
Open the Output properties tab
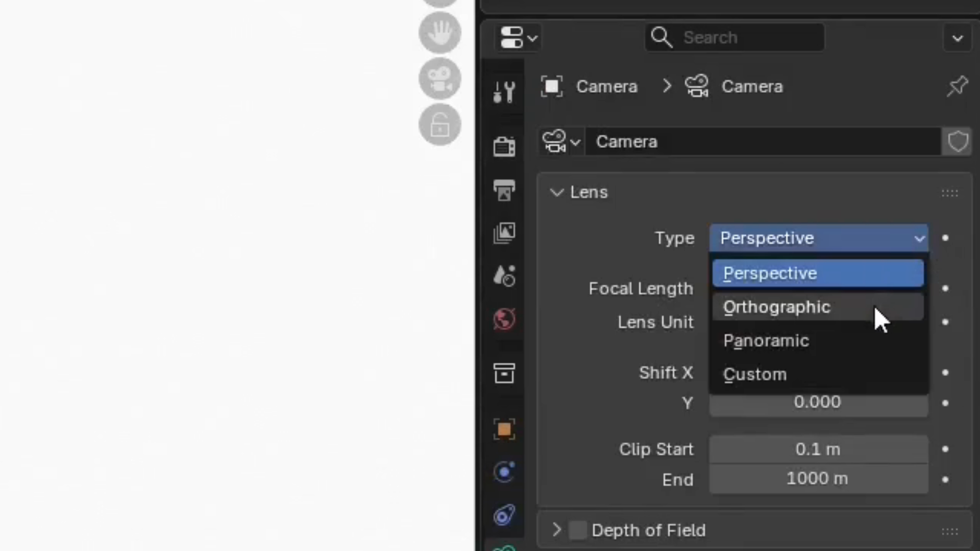pyautogui.click(x=504, y=190)
